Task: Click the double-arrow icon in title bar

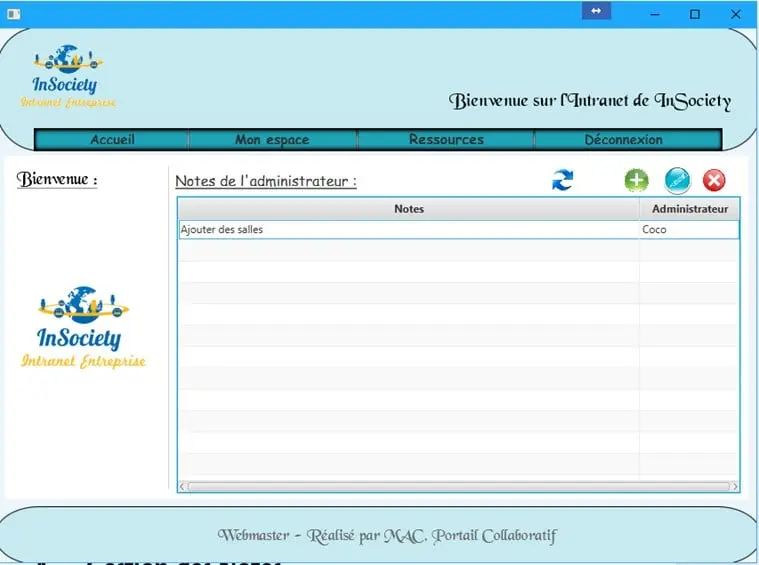Action: click(x=596, y=11)
